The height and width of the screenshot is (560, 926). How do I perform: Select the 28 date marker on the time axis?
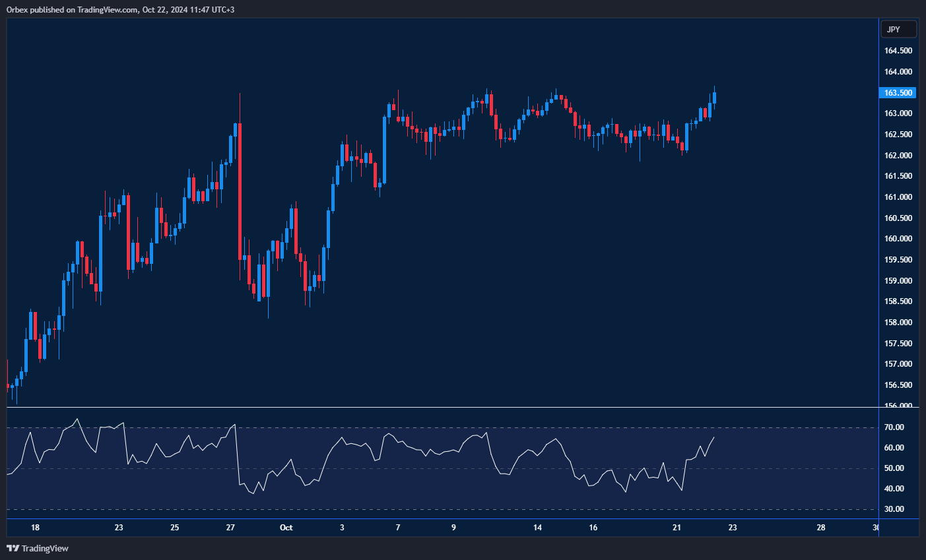pos(820,528)
